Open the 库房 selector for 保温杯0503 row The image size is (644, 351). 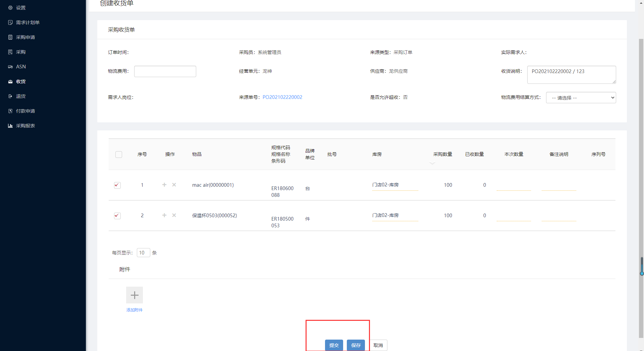click(395, 216)
